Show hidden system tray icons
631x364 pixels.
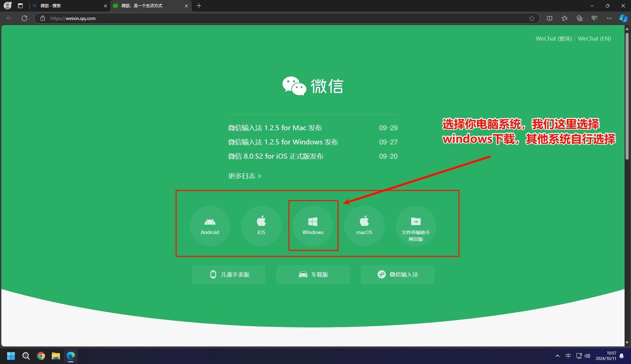[557, 356]
